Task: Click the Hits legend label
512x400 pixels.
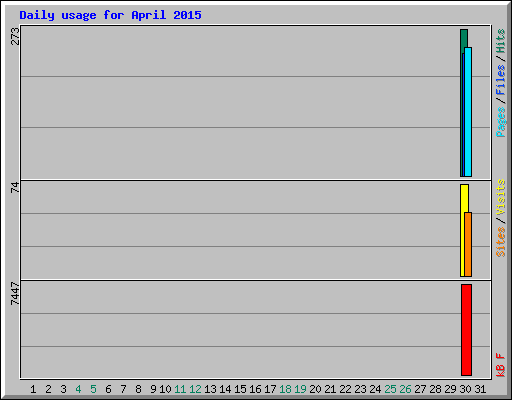Action: pyautogui.click(x=501, y=41)
